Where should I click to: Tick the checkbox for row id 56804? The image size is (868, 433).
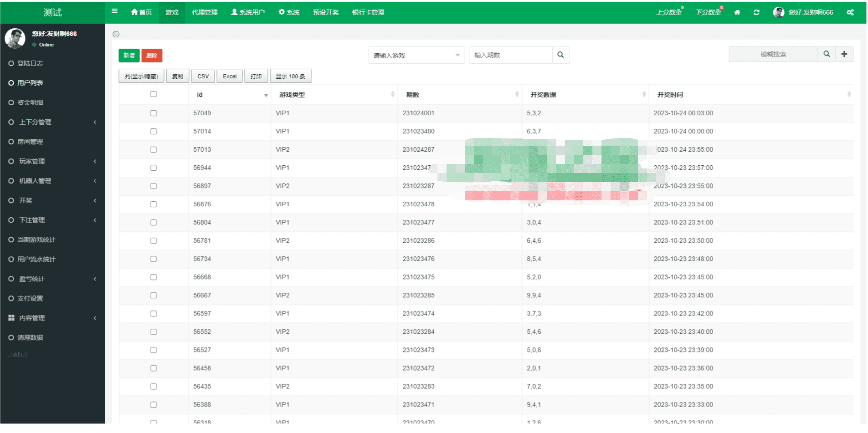154,223
